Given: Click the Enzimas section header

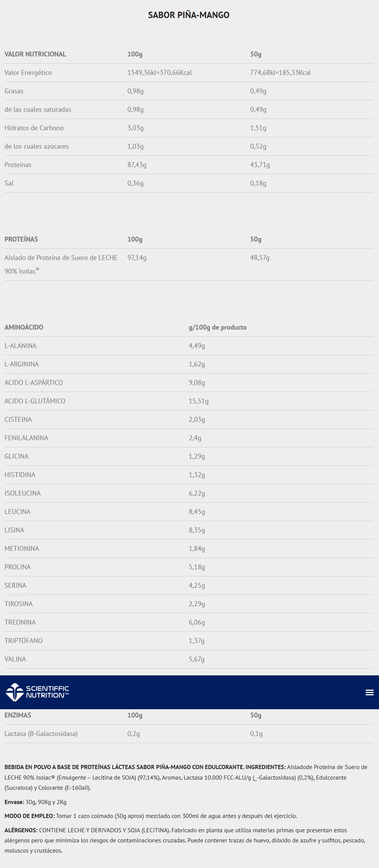Looking at the screenshot, I should tap(18, 715).
